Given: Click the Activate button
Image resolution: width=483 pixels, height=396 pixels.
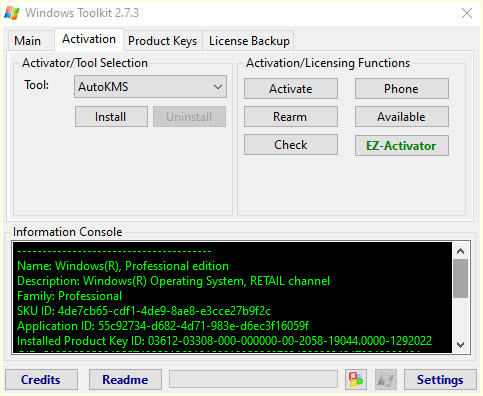Looking at the screenshot, I should [x=291, y=89].
